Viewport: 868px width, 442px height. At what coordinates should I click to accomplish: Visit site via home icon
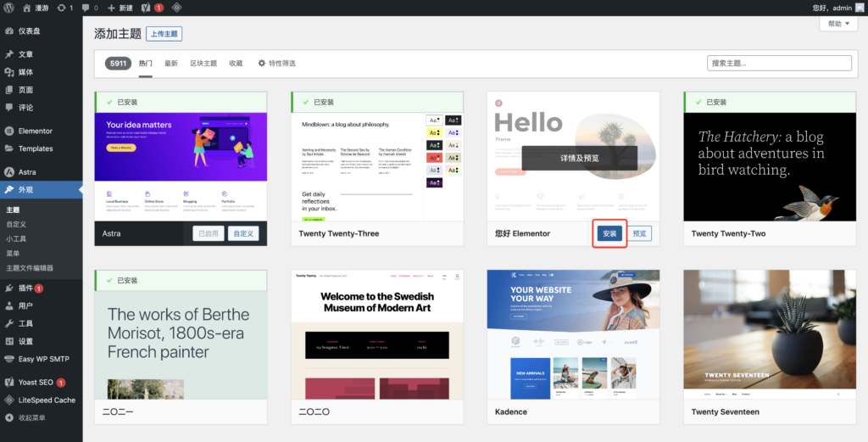tap(27, 8)
